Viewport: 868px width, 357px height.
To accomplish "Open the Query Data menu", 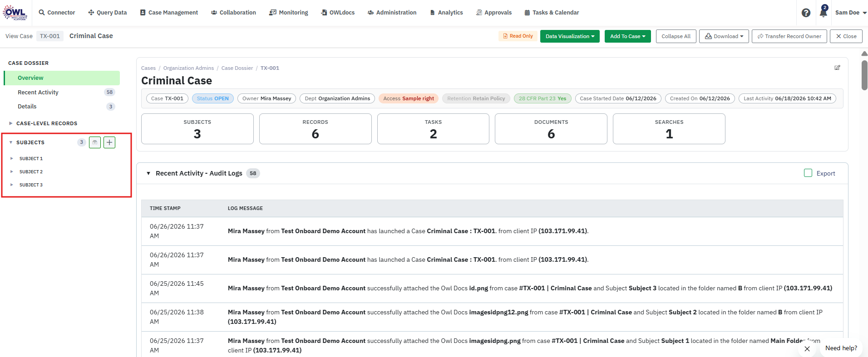I will [x=107, y=13].
